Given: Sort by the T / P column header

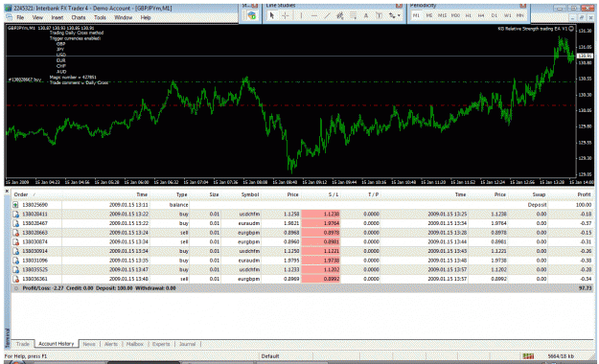Looking at the screenshot, I should [373, 194].
